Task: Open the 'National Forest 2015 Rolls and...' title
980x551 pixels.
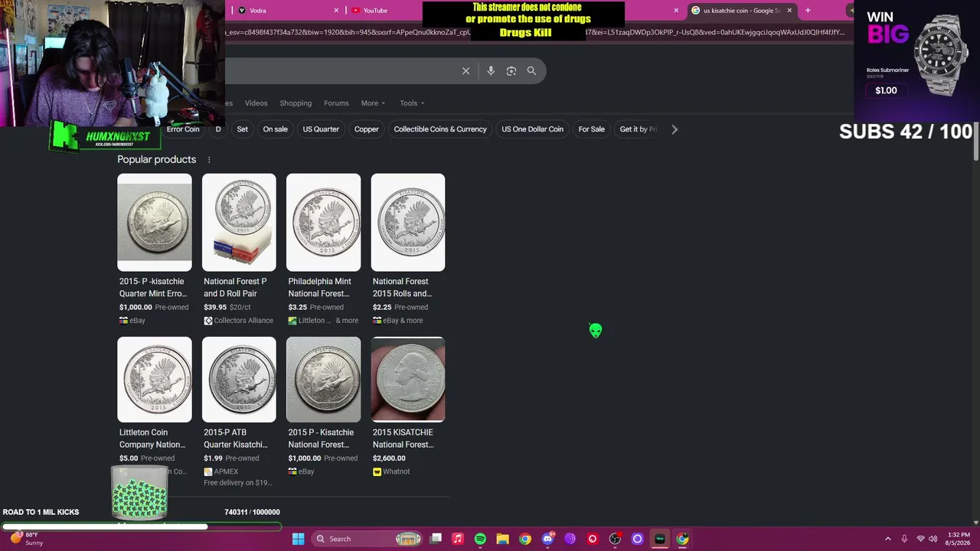Action: pyautogui.click(x=402, y=288)
